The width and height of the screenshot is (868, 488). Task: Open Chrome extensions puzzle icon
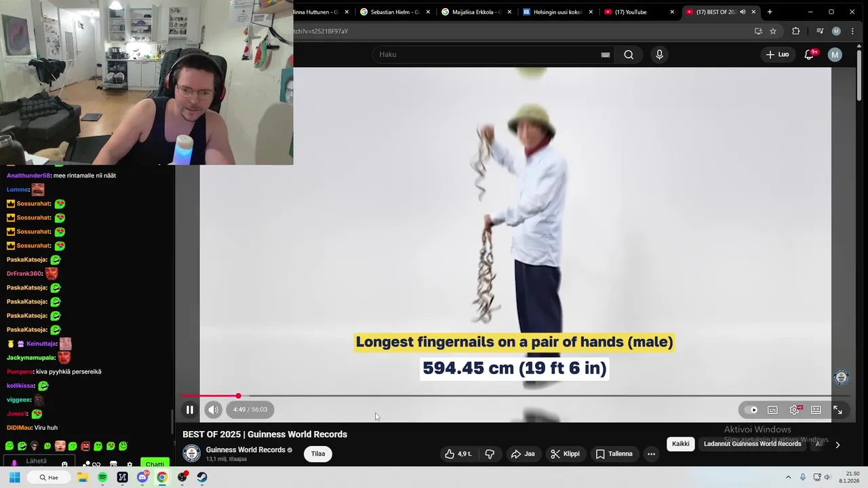(x=796, y=31)
